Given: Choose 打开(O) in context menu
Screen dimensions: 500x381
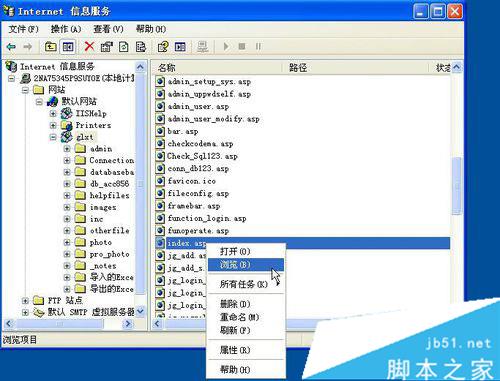Looking at the screenshot, I should (x=246, y=251).
